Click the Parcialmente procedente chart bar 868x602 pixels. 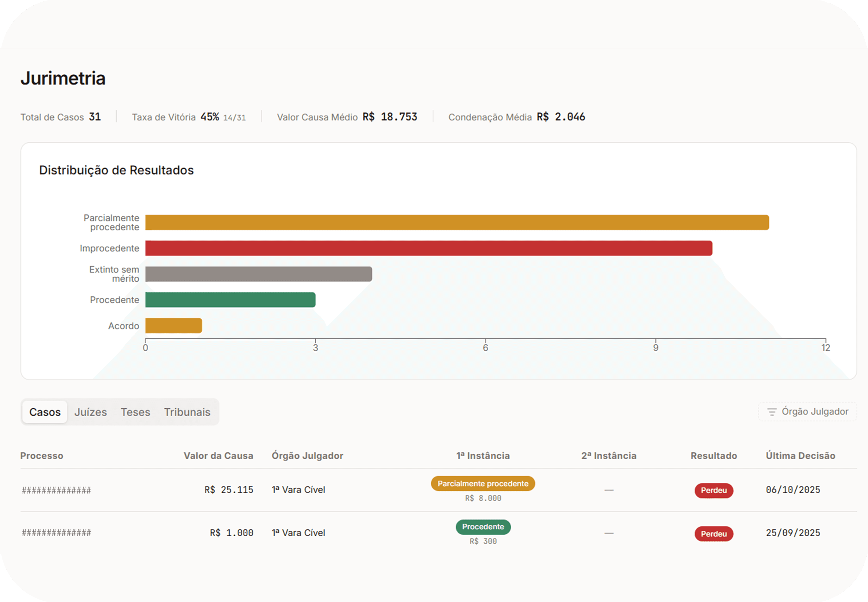click(x=457, y=222)
